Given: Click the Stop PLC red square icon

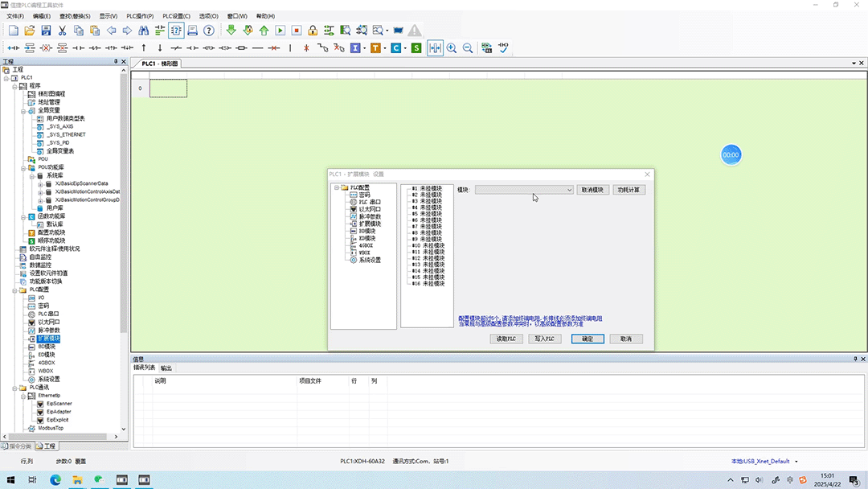Looking at the screenshot, I should click(x=297, y=31).
